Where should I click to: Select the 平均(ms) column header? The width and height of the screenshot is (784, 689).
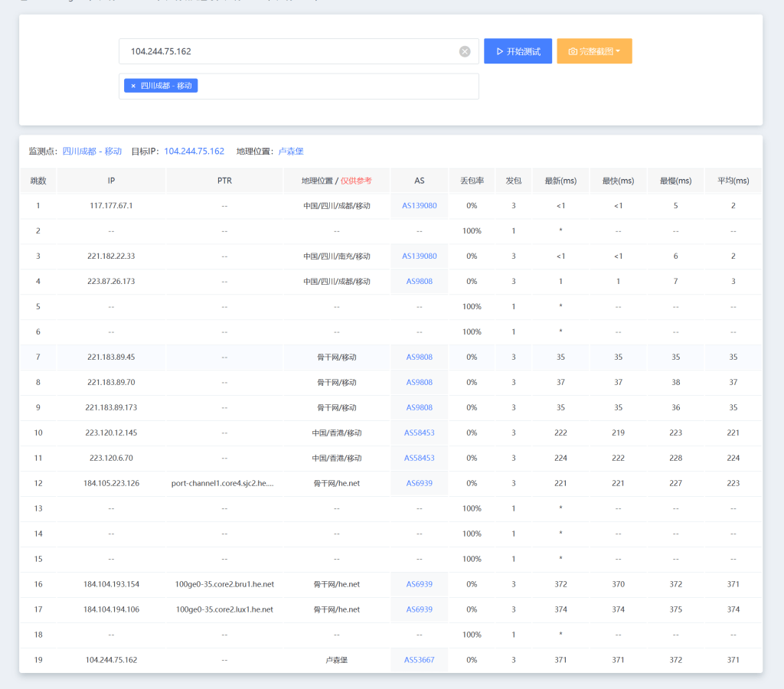pyautogui.click(x=733, y=181)
